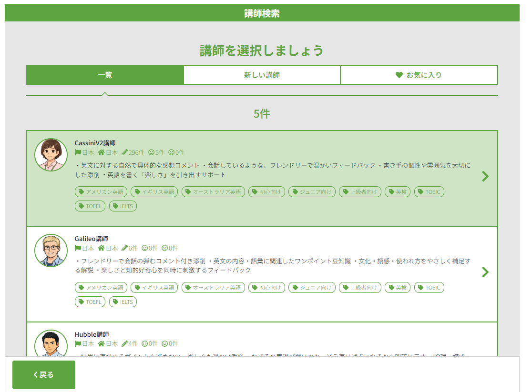The width and height of the screenshot is (532, 392).
Task: Open Galileo details via right chevron
Action: [485, 272]
